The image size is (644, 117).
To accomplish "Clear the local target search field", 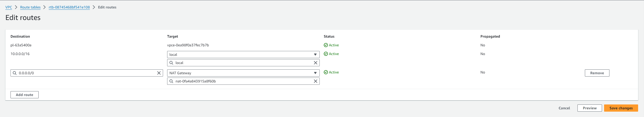I will tap(315, 63).
